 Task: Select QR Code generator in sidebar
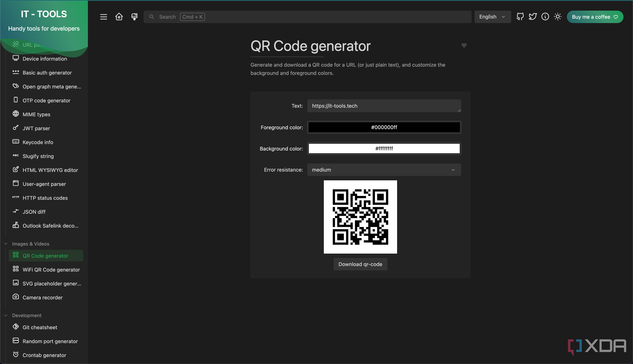point(46,256)
